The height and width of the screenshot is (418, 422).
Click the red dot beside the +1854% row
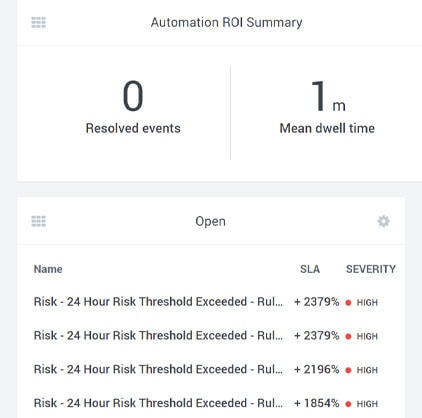[x=348, y=404]
